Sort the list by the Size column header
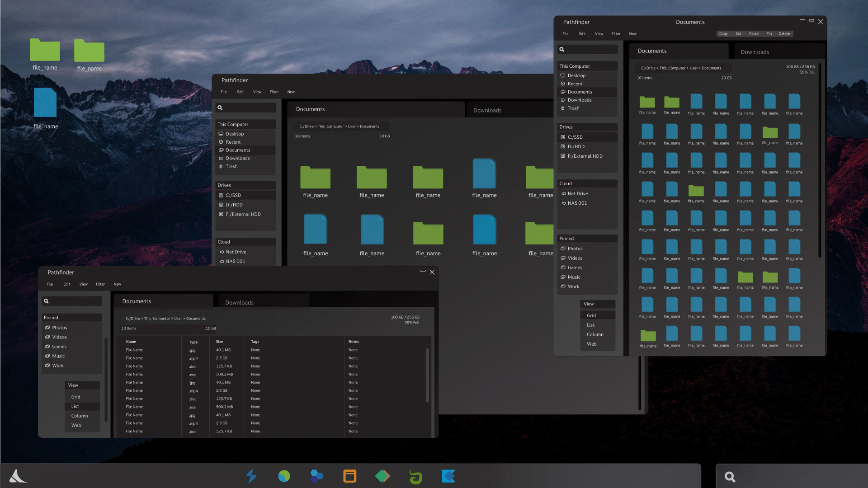This screenshot has height=488, width=868. (x=220, y=342)
